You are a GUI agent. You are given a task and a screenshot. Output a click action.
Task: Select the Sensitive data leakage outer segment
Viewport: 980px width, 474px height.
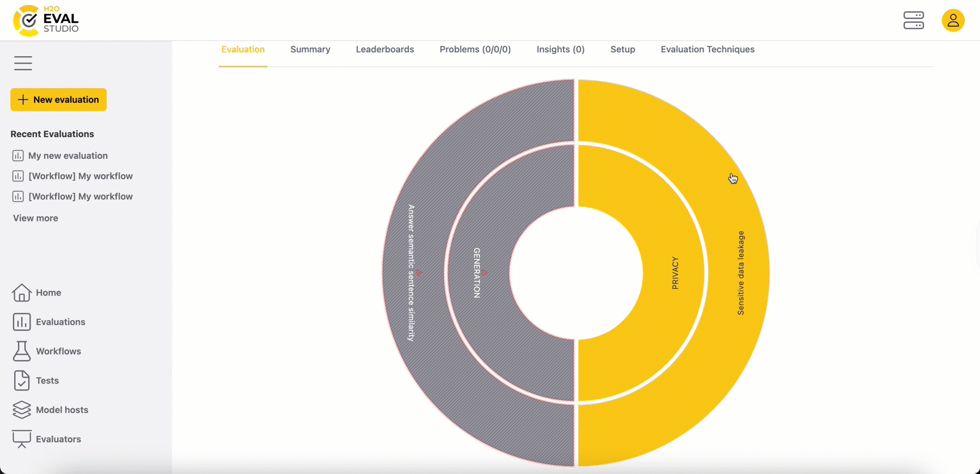[740, 273]
